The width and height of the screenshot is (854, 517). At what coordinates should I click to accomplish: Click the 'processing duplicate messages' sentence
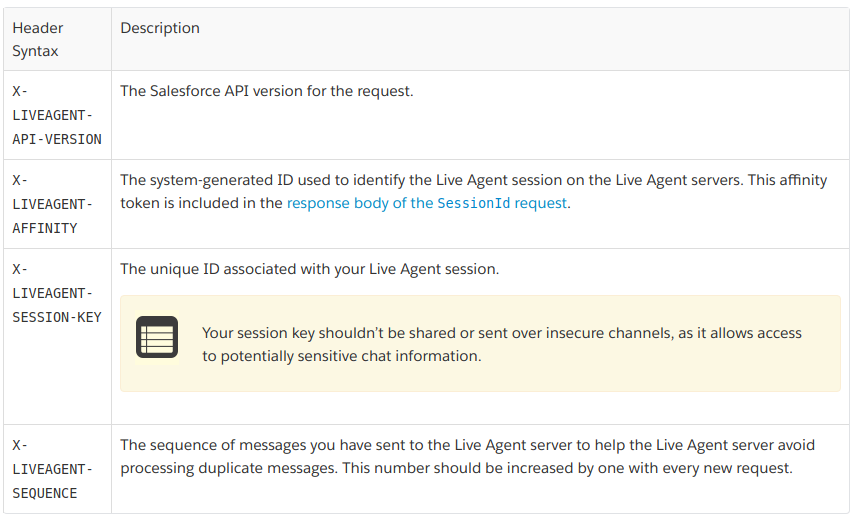228,469
